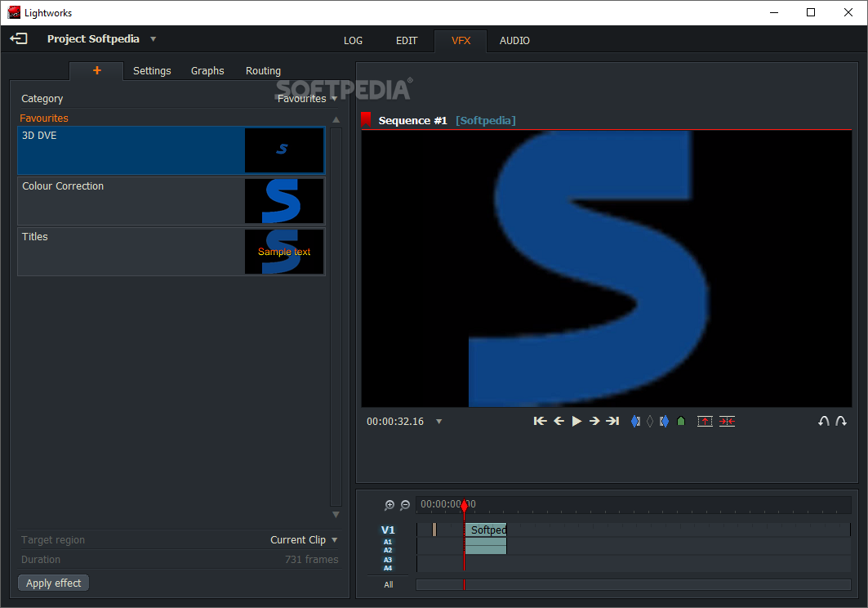This screenshot has height=608, width=868.
Task: Select the Softped clip on V1
Action: (486, 530)
